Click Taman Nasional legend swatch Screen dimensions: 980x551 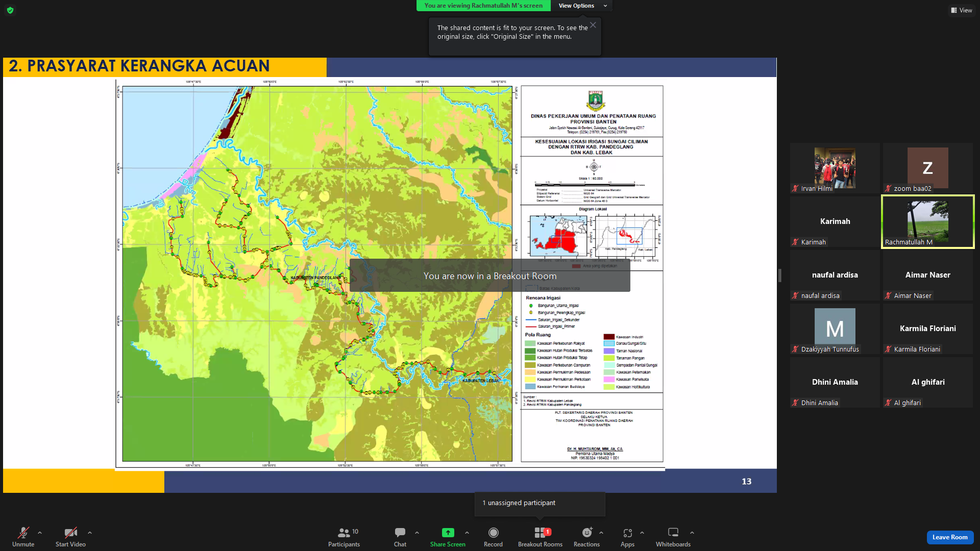(609, 351)
